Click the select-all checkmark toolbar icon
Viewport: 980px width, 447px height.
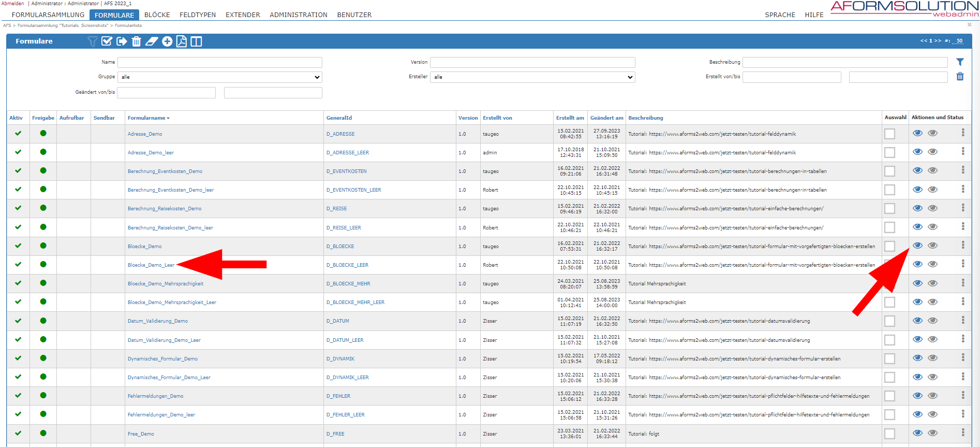(107, 41)
